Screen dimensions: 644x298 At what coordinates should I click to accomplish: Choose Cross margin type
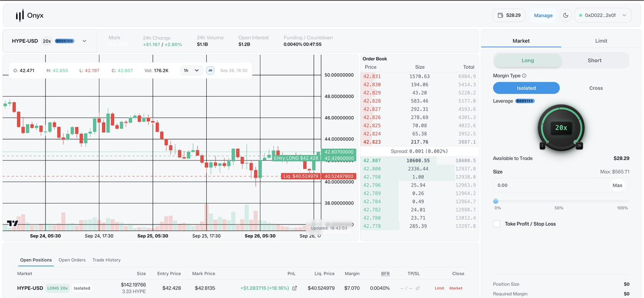point(596,88)
